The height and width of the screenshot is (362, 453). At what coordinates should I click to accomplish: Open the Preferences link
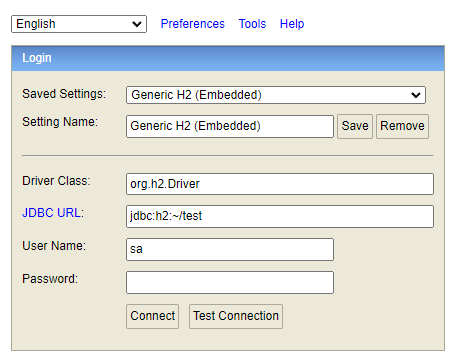pyautogui.click(x=193, y=24)
